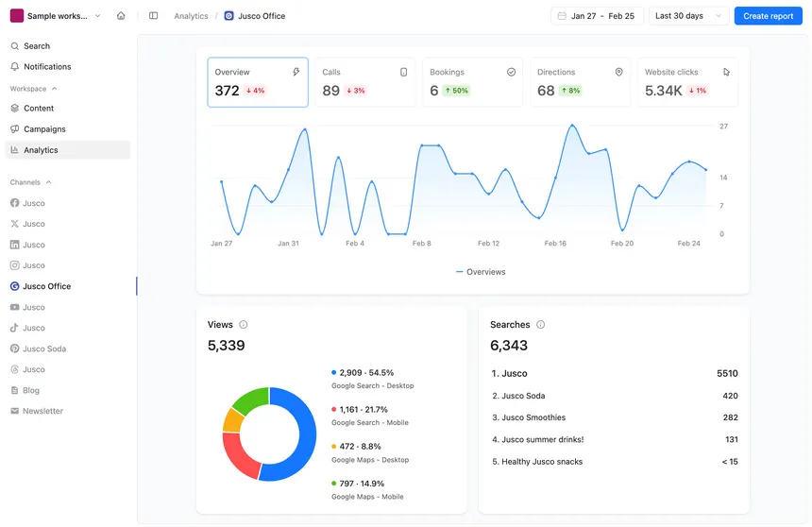Toggle the Overviews legend series
The image size is (812, 527).
pyautogui.click(x=480, y=272)
